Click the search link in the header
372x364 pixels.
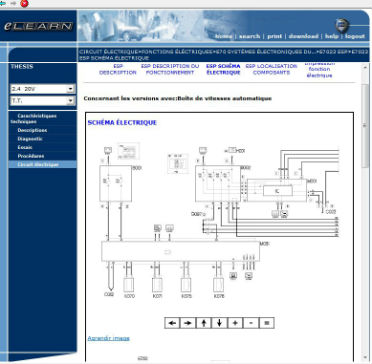249,36
